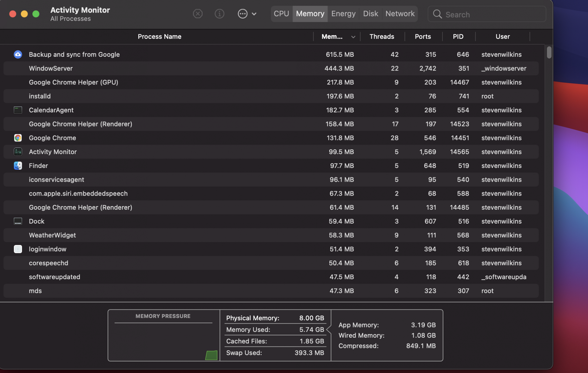
Task: Sort by Mem... column header
Action: tap(332, 36)
